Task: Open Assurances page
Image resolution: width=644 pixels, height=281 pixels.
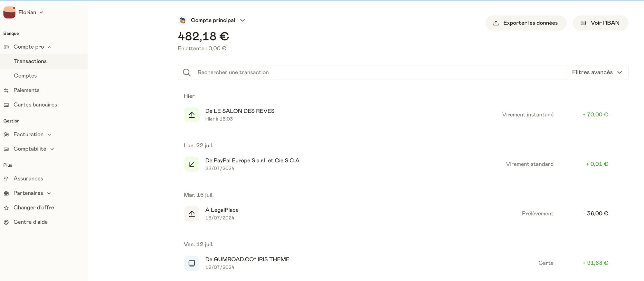Action: coord(28,179)
